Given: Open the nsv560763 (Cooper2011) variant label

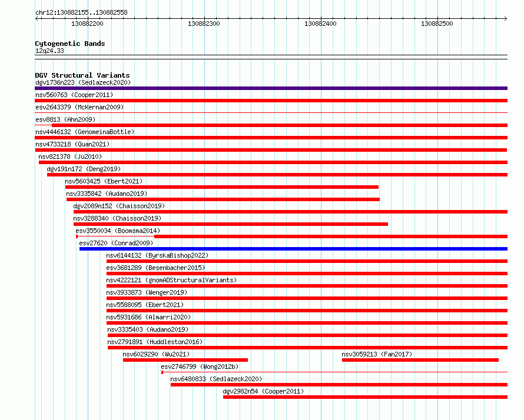Looking at the screenshot, I should [74, 95].
